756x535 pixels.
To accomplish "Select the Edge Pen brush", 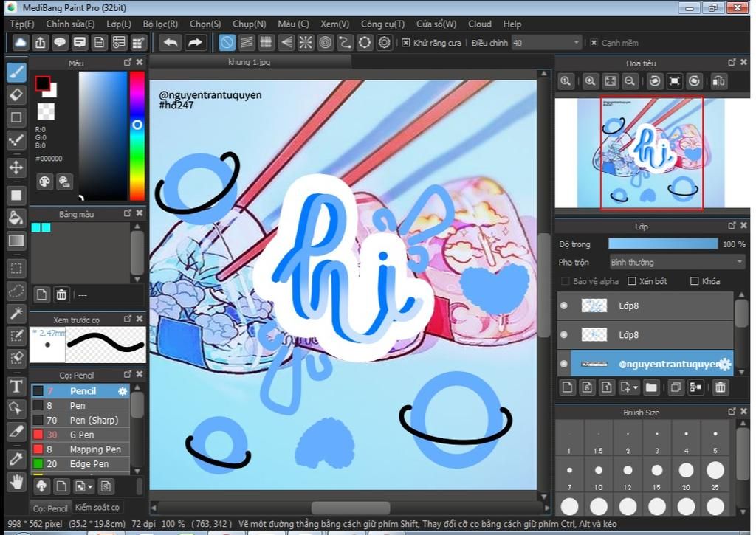I will pyautogui.click(x=80, y=463).
